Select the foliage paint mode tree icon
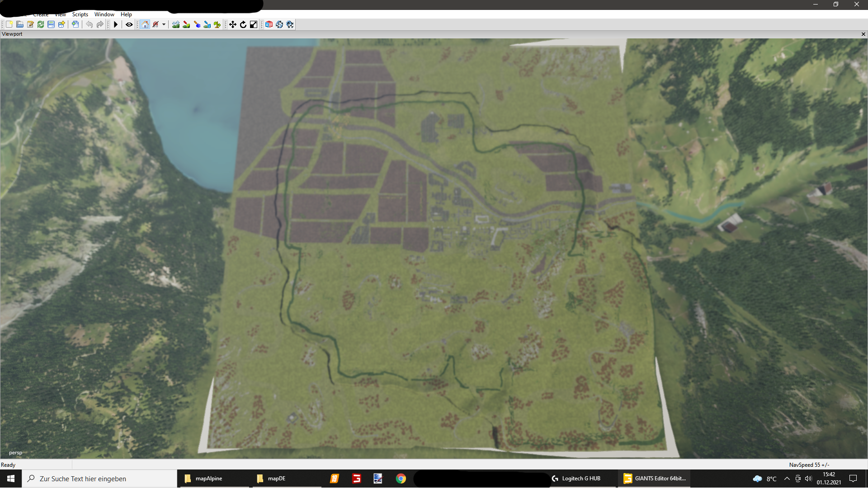Viewport: 868px width, 488px height. pyautogui.click(x=217, y=24)
